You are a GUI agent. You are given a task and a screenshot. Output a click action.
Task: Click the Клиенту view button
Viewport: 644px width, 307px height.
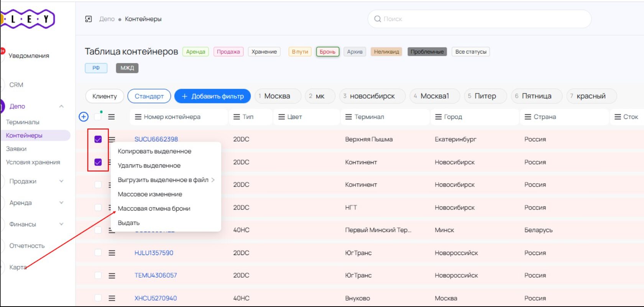pos(105,96)
